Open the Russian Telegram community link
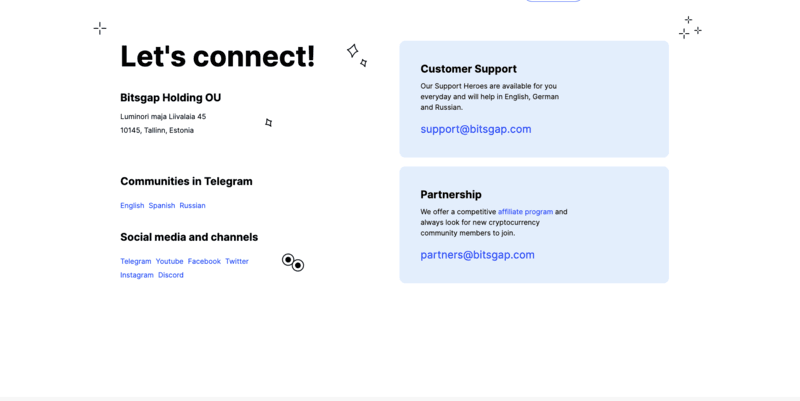The height and width of the screenshot is (401, 800). (x=192, y=206)
